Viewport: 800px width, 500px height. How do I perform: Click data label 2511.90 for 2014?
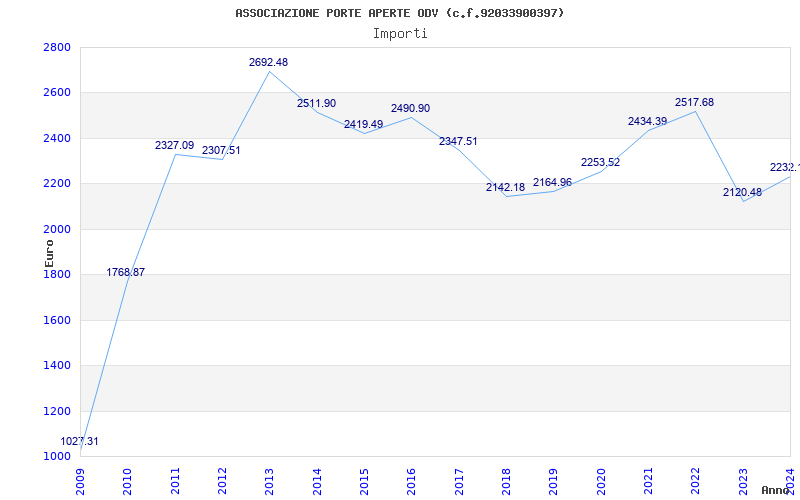click(316, 104)
